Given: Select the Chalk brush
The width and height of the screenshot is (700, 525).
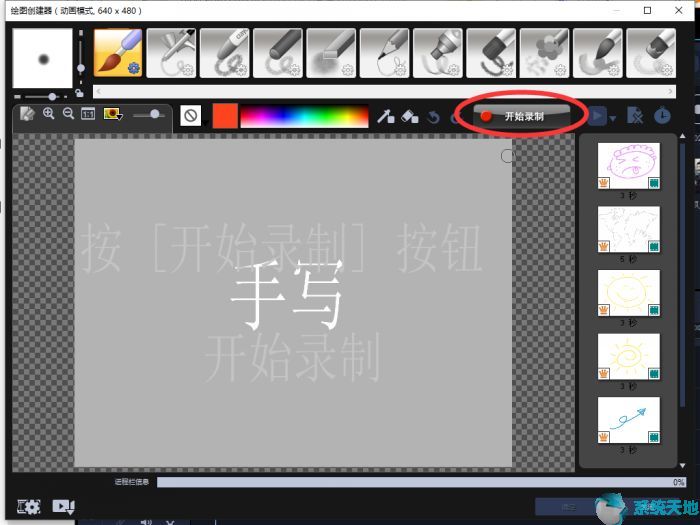Looking at the screenshot, I should [331, 53].
